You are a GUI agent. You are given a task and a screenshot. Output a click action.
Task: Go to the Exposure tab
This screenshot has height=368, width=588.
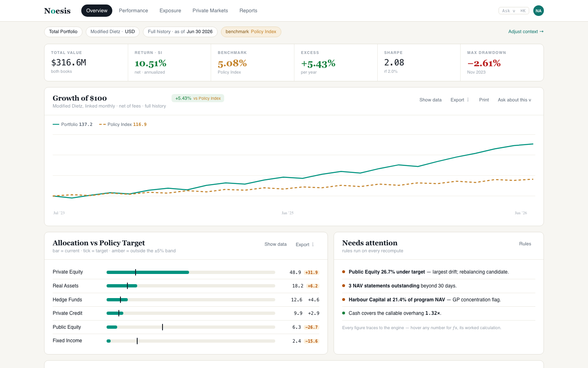170,11
